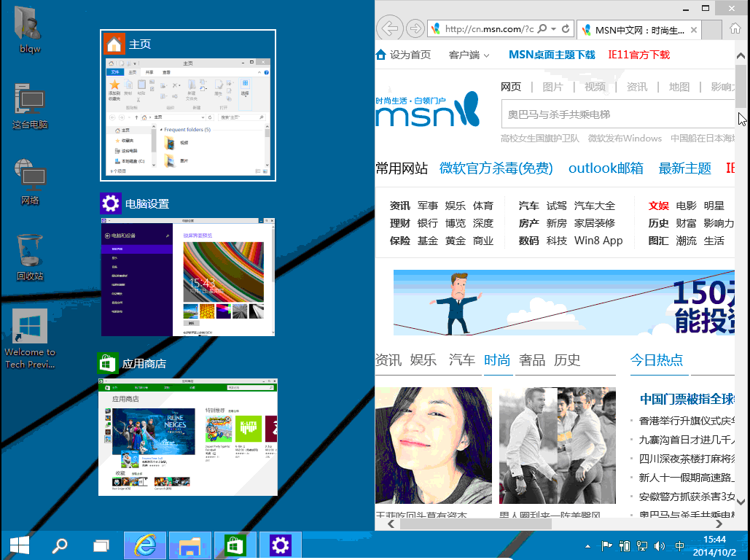Select the blqw user folder icon

(x=30, y=28)
